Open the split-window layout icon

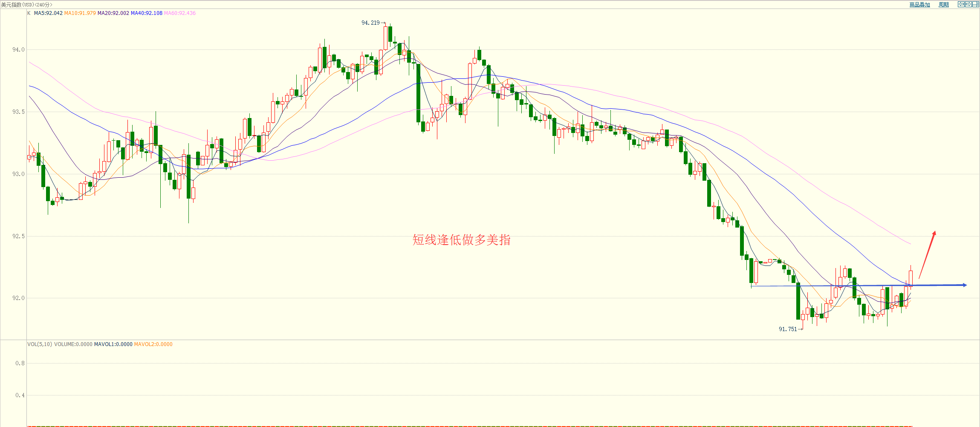pos(975,4)
